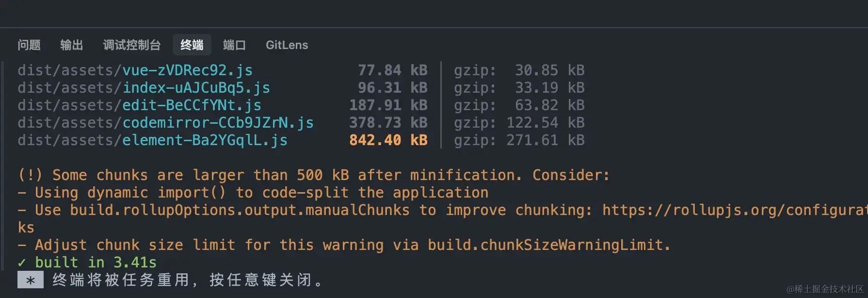Open the 输出 tab
The image size is (868, 298).
click(72, 45)
